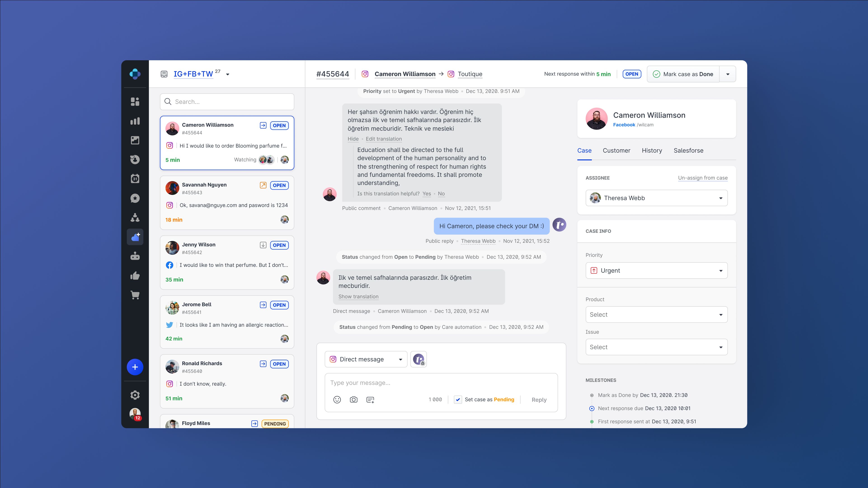Click watching avatars on Cameron's card
Viewport: 868px width, 488px height.
tap(266, 160)
